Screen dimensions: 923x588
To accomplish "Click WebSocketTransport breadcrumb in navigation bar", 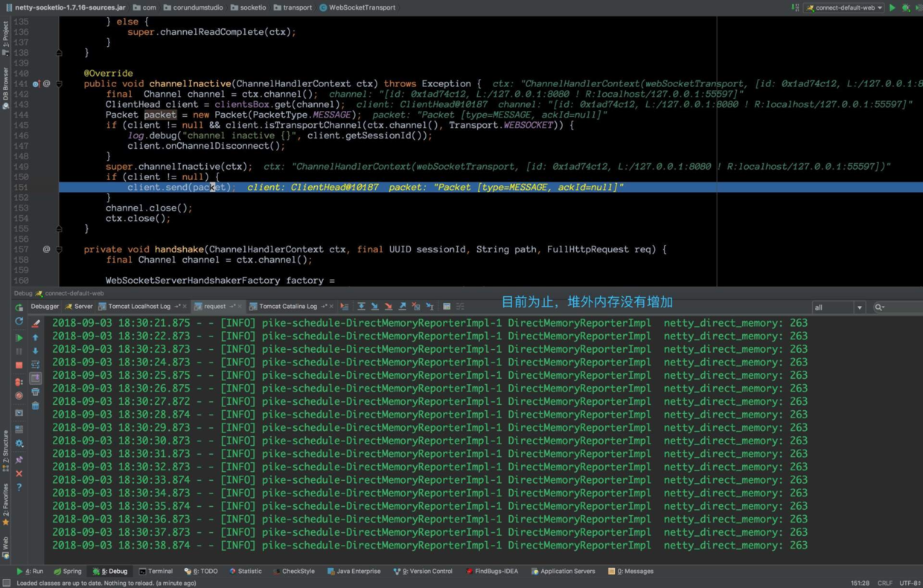I will (357, 7).
